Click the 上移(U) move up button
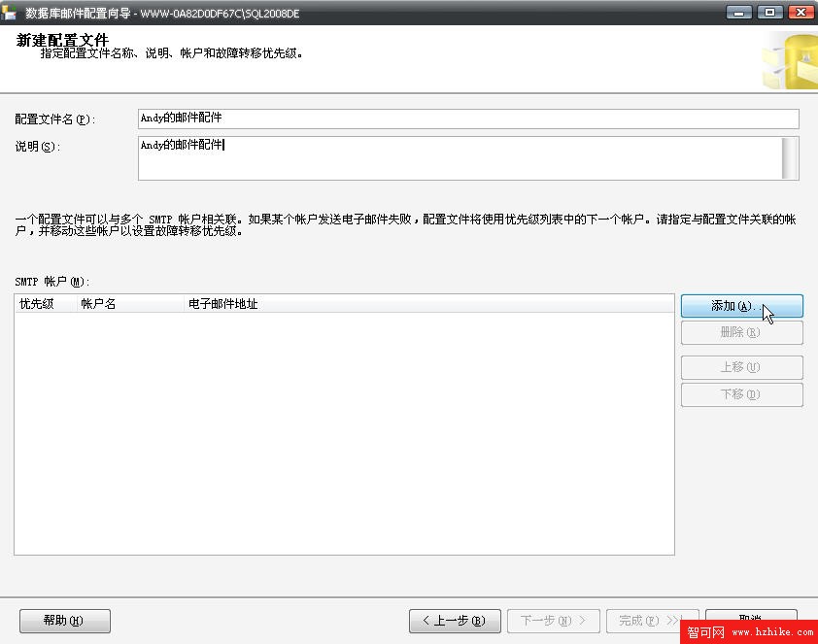The height and width of the screenshot is (644, 818). tap(741, 367)
